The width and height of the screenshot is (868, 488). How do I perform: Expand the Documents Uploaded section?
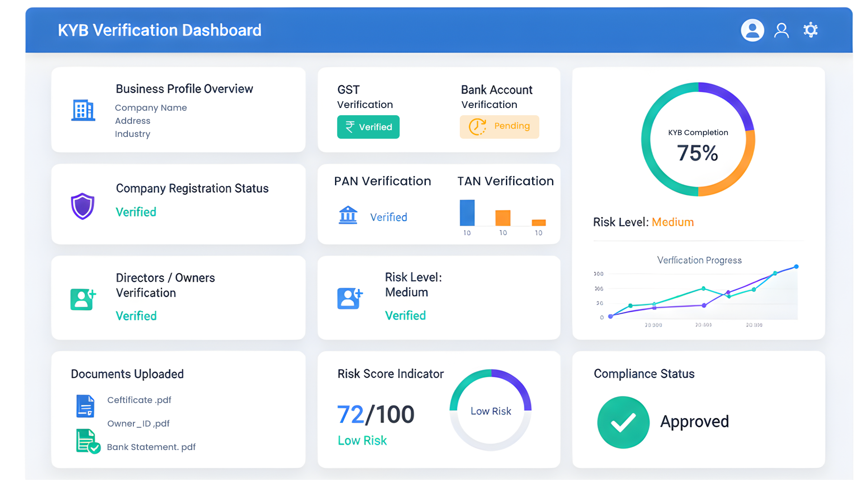pyautogui.click(x=127, y=374)
